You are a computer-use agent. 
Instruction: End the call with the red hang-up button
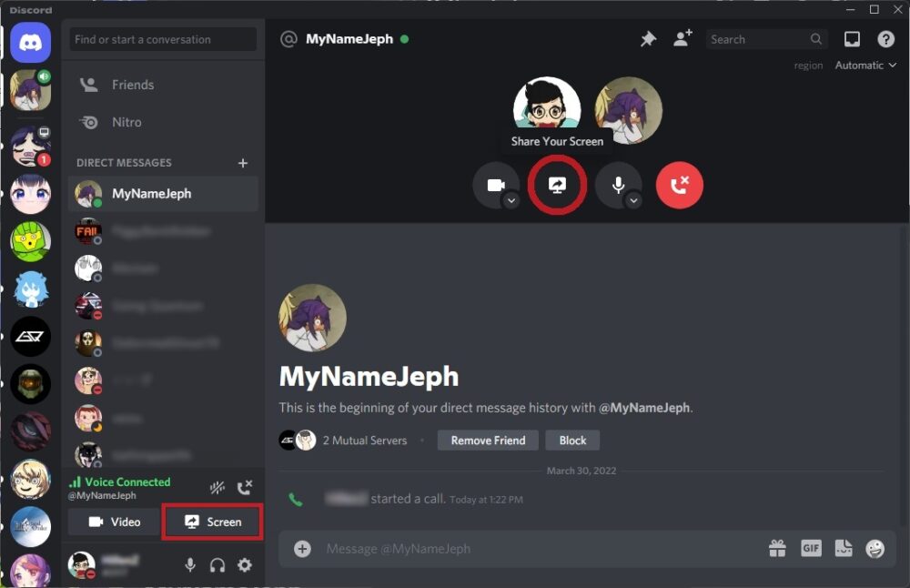pos(680,185)
